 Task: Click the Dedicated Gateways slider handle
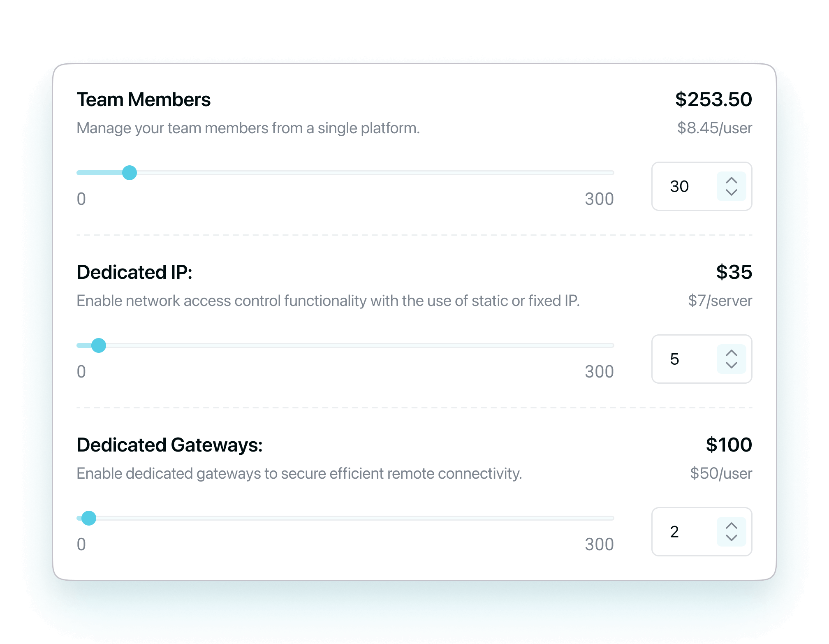pos(88,519)
